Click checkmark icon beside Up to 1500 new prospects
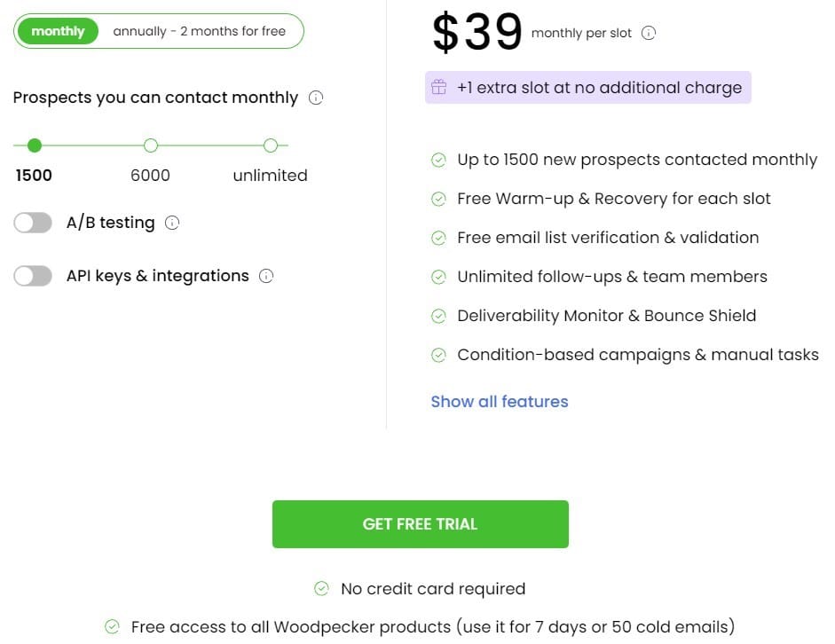 [438, 160]
